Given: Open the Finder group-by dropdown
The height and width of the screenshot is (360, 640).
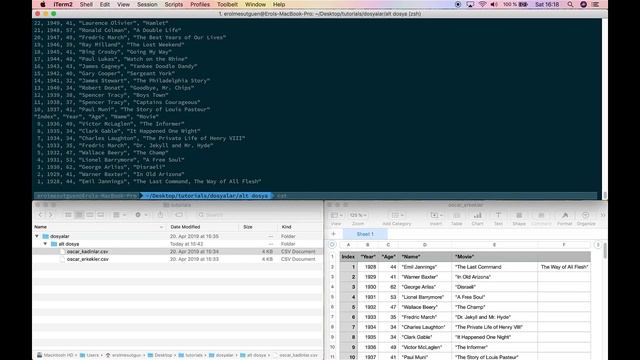Looking at the screenshot, I should click(x=119, y=215).
